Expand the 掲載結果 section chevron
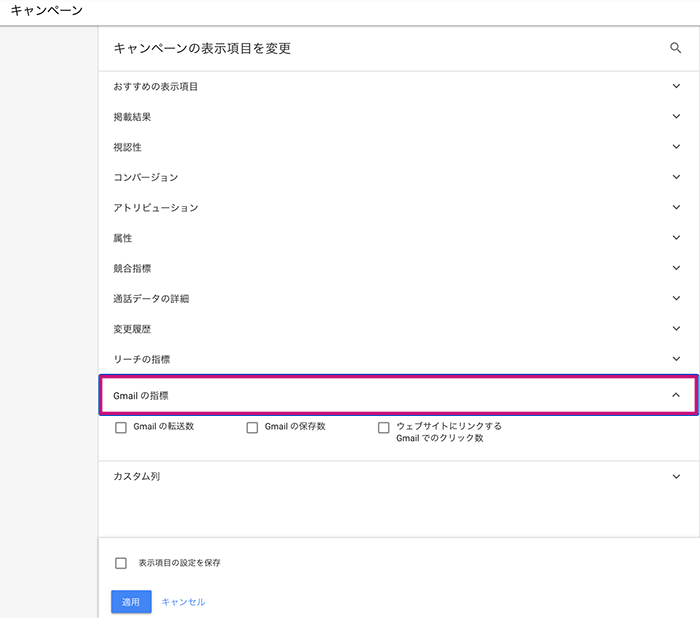Screen dimensions: 700x618 (676, 116)
